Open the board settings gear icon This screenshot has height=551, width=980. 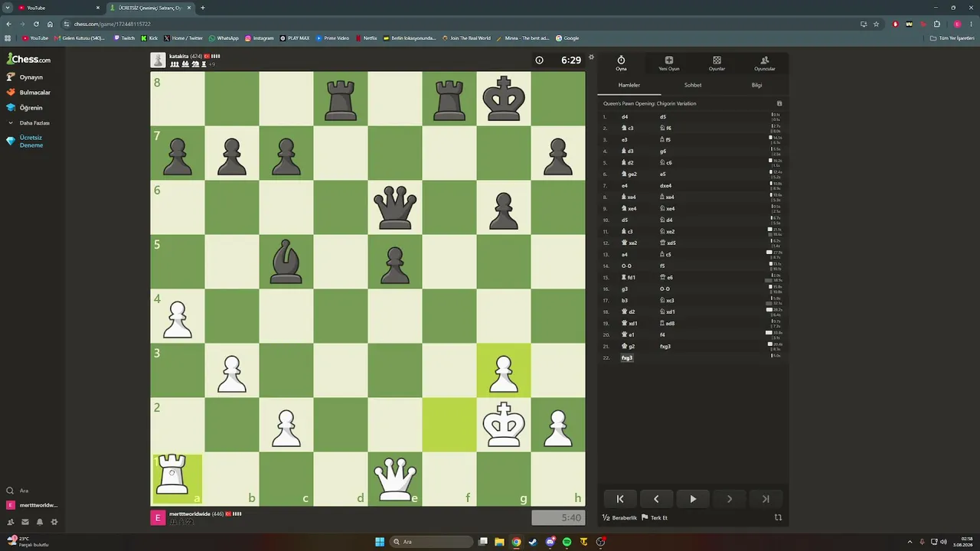591,57
